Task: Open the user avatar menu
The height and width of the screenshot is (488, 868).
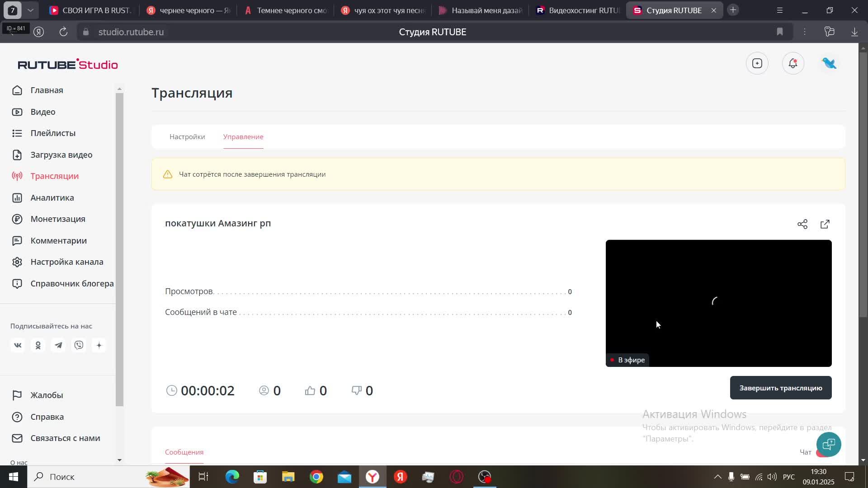Action: [829, 64]
